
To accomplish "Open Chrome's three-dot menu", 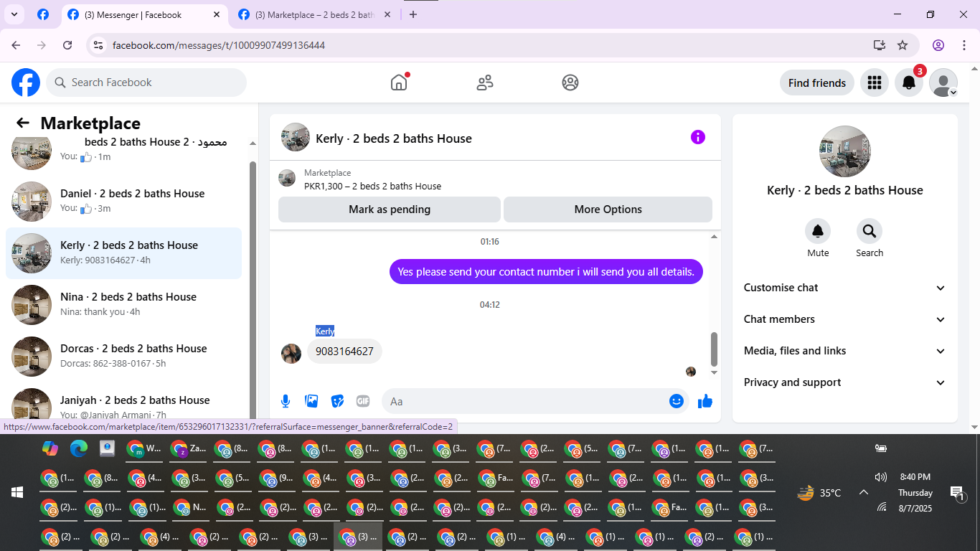I will pyautogui.click(x=964, y=45).
